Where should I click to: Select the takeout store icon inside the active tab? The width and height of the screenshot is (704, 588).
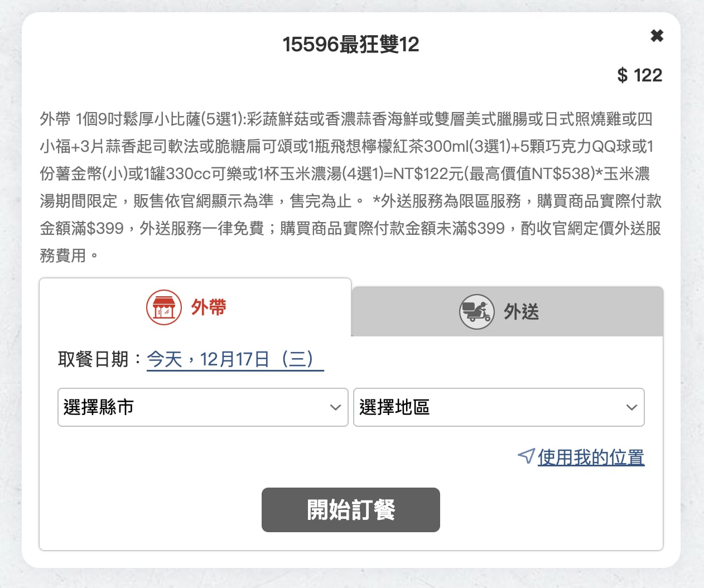click(x=164, y=307)
